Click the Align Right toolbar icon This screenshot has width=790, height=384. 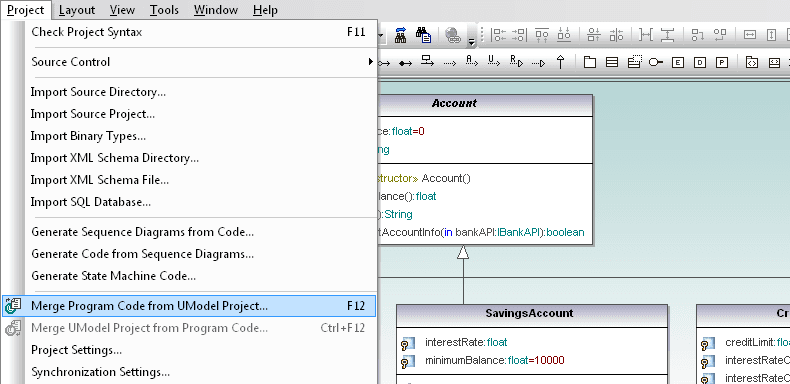click(519, 35)
